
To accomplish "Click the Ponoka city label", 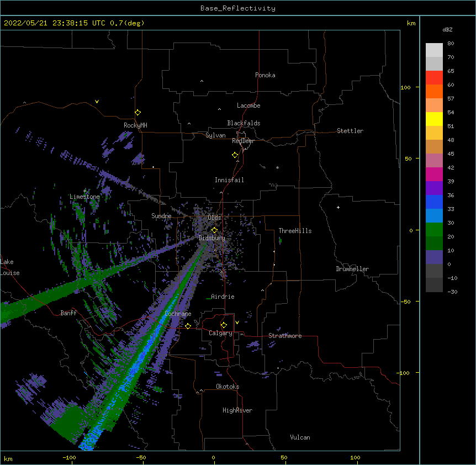I will click(265, 75).
